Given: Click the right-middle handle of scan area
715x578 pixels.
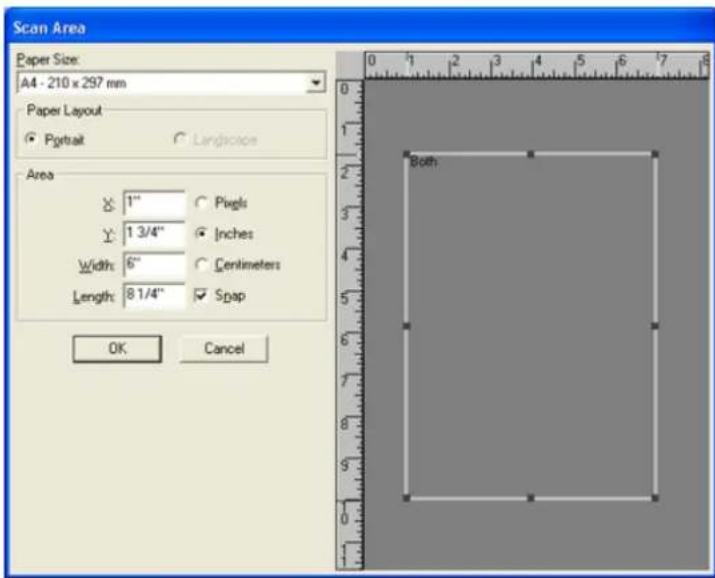Looking at the screenshot, I should click(655, 326).
